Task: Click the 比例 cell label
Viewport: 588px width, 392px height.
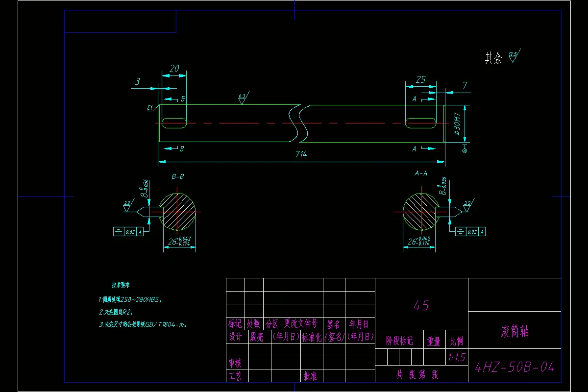Action: tap(456, 342)
